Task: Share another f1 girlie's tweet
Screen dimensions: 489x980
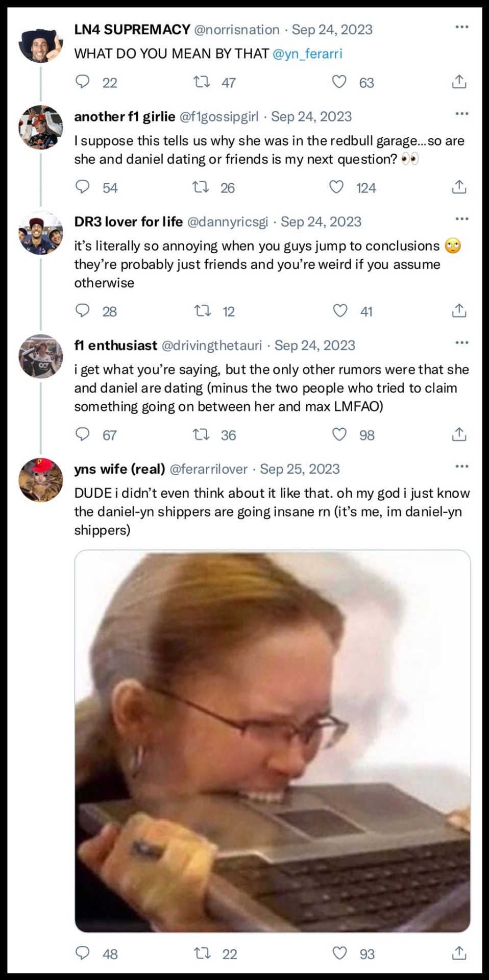Action: tap(459, 187)
